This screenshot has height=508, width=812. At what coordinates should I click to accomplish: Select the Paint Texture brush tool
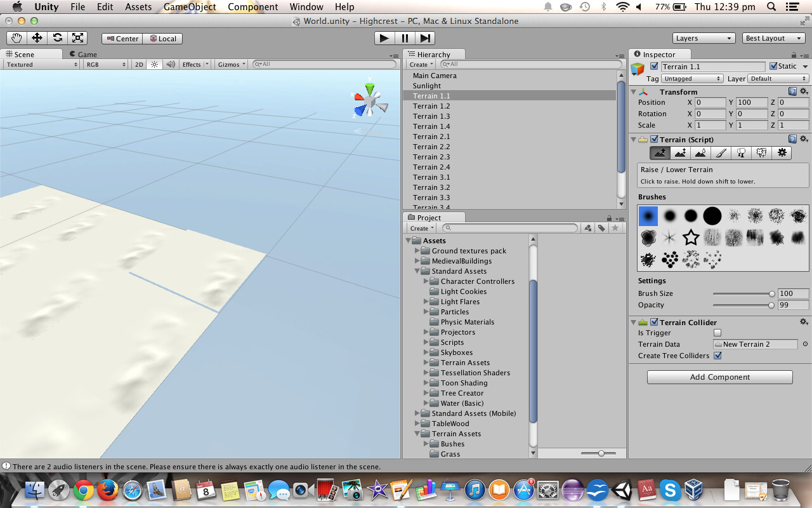click(720, 152)
